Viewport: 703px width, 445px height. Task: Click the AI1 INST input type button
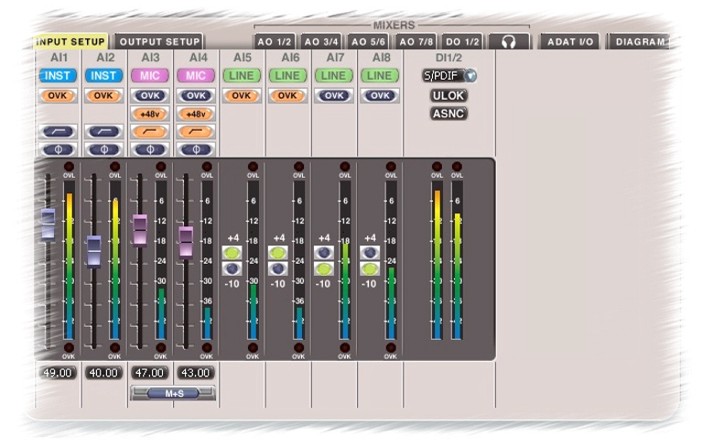point(58,76)
